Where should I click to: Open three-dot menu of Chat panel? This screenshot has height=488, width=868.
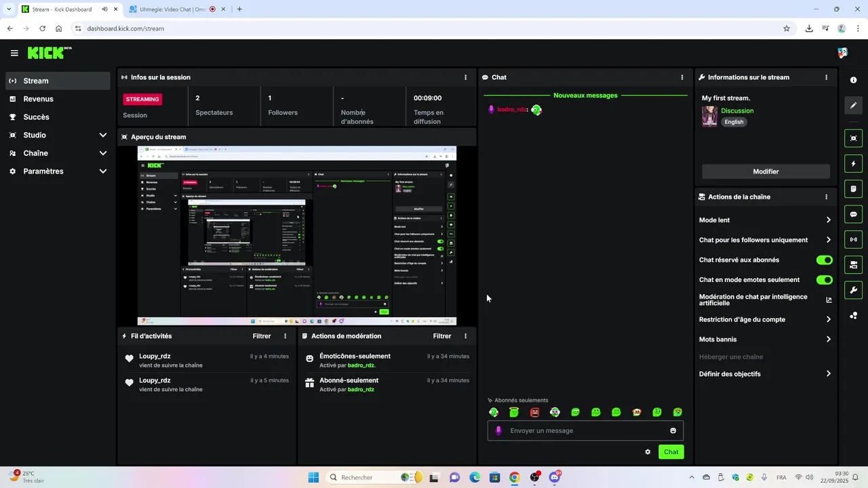click(682, 77)
